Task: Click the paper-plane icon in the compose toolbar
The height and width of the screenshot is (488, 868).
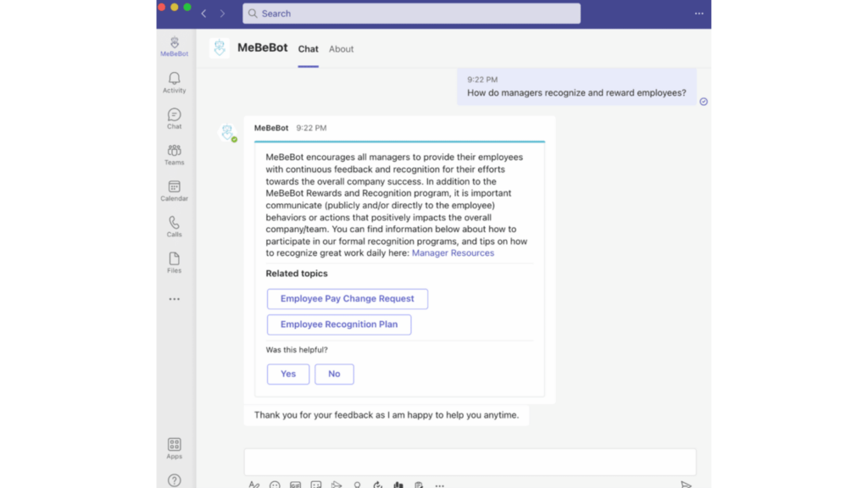Action: click(337, 484)
